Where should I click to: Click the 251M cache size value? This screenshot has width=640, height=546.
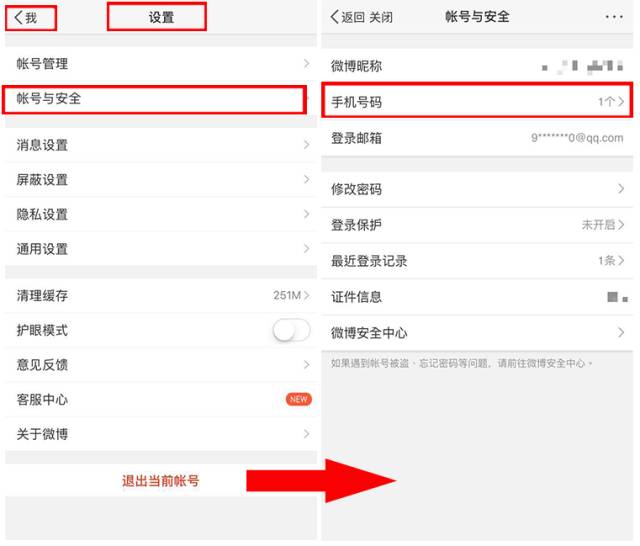(287, 295)
